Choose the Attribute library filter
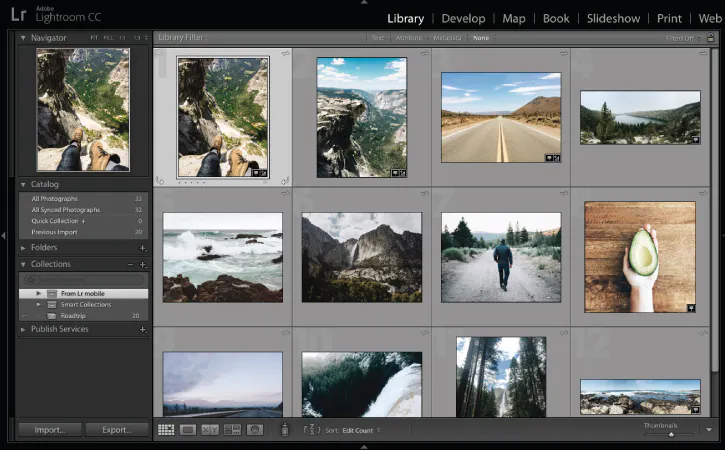 point(409,38)
